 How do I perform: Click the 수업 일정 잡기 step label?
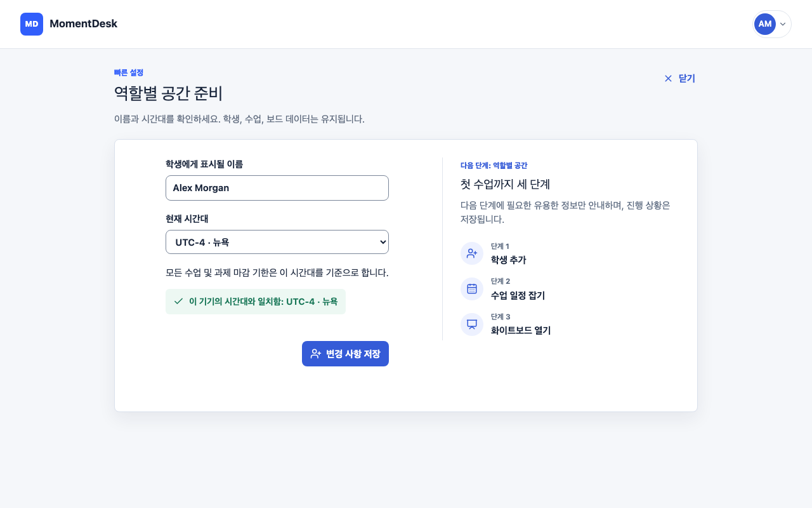pos(518,295)
